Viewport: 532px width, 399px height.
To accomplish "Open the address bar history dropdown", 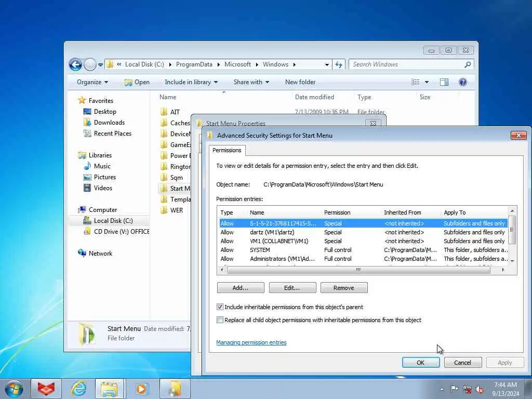I will [x=327, y=64].
